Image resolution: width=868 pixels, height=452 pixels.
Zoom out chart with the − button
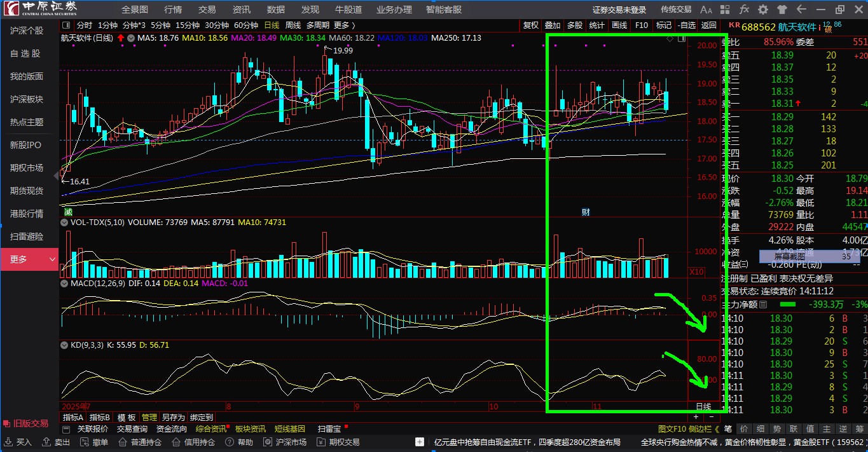(x=711, y=417)
